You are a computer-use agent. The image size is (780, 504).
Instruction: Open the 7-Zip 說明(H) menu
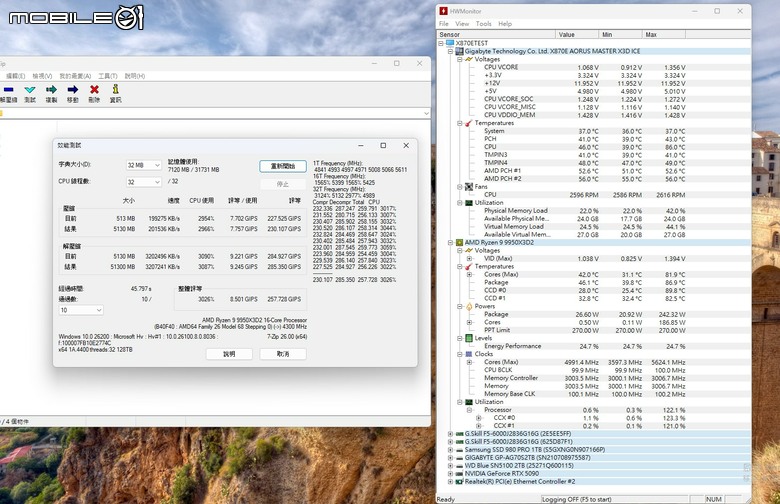[135, 76]
